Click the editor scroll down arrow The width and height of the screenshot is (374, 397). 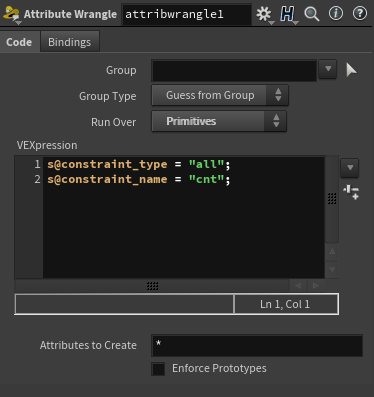pos(332,269)
